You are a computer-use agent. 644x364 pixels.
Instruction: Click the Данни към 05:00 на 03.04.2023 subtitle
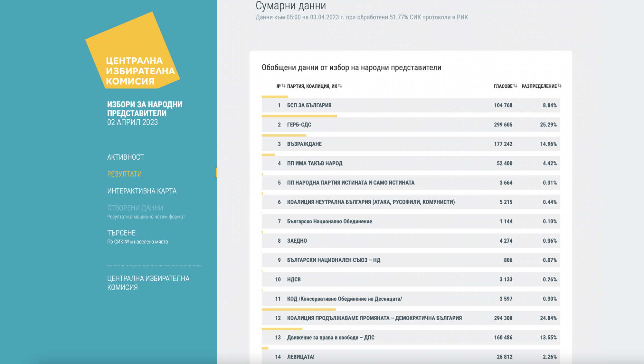[x=362, y=17]
